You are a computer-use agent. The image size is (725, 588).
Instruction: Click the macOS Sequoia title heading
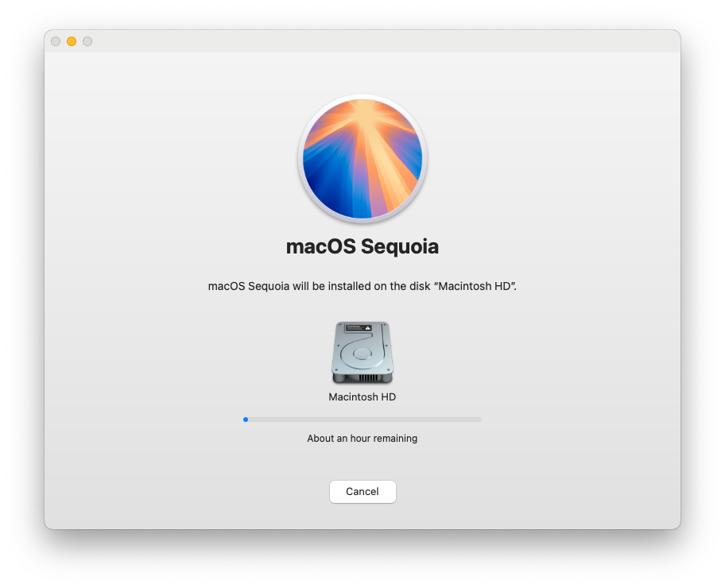click(x=362, y=246)
